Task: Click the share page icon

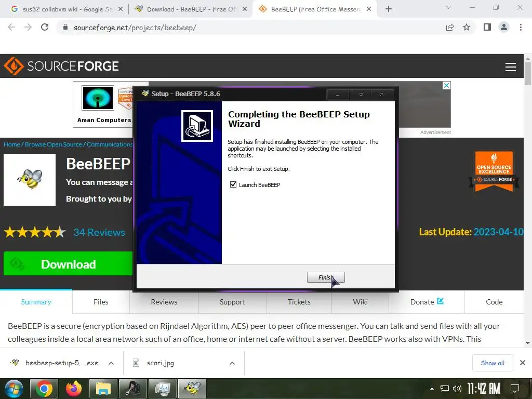Action: pos(450,28)
